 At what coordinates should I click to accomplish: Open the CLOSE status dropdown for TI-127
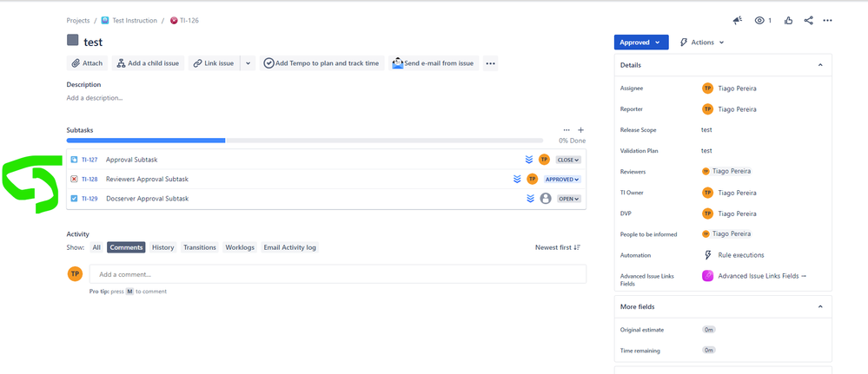coord(568,160)
